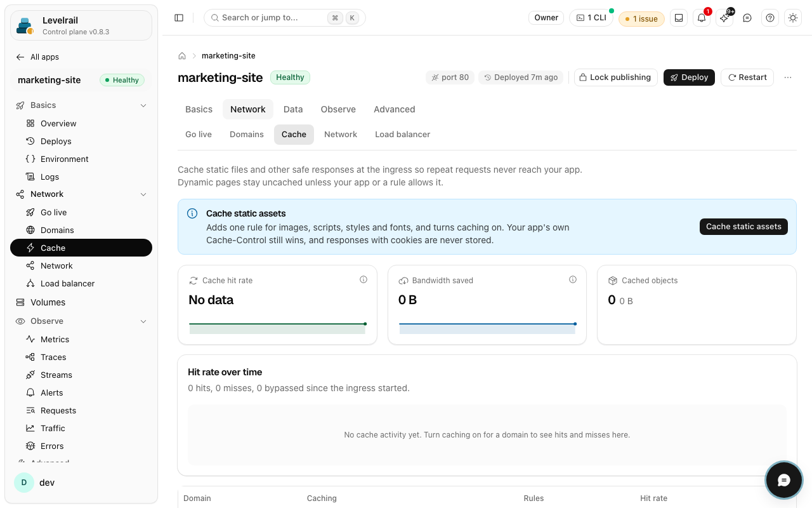Click the Healthy status badge beside page title
The height and width of the screenshot is (508, 812).
290,77
